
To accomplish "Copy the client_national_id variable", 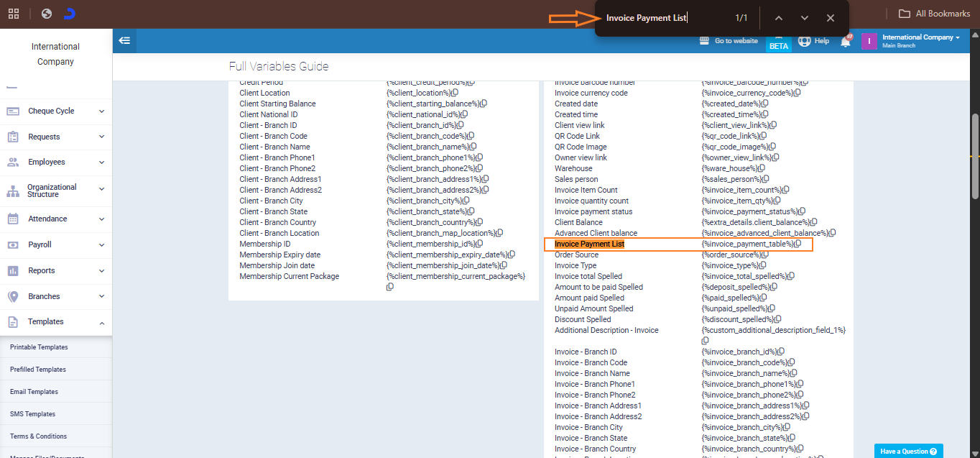I will pyautogui.click(x=465, y=114).
